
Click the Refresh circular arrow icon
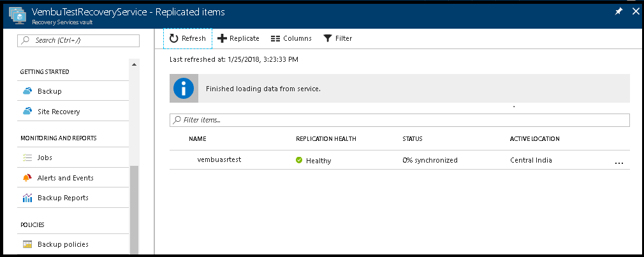174,38
